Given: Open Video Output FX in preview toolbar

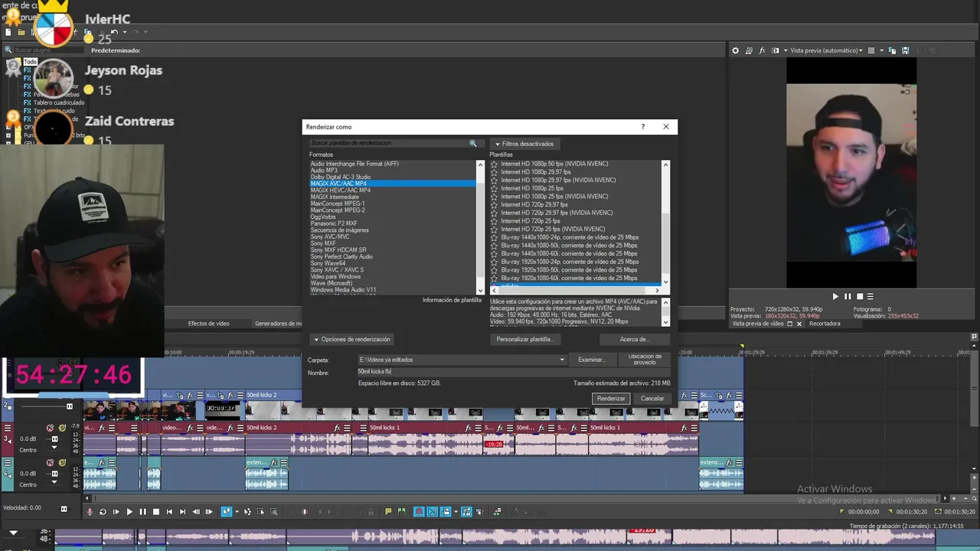Looking at the screenshot, I should click(762, 51).
